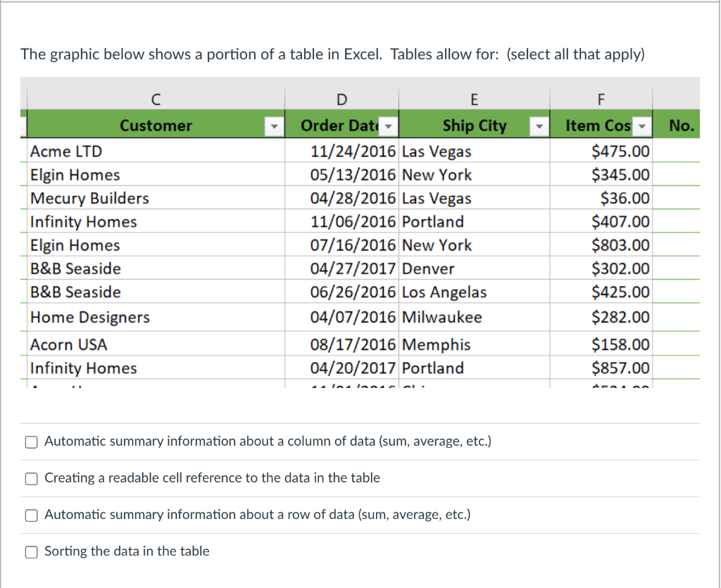
Task: Check the sorting the data option
Action: tap(32, 552)
